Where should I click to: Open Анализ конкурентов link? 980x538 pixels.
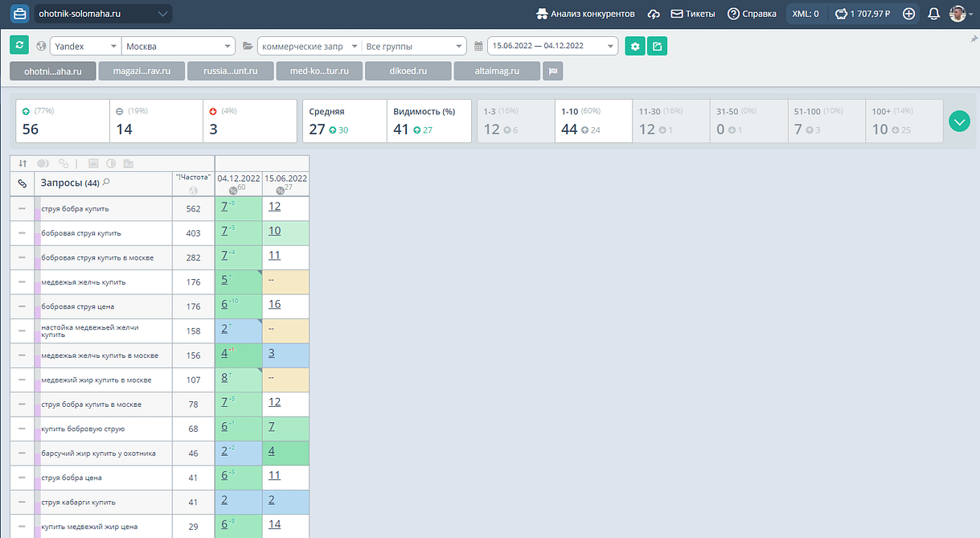pyautogui.click(x=585, y=14)
